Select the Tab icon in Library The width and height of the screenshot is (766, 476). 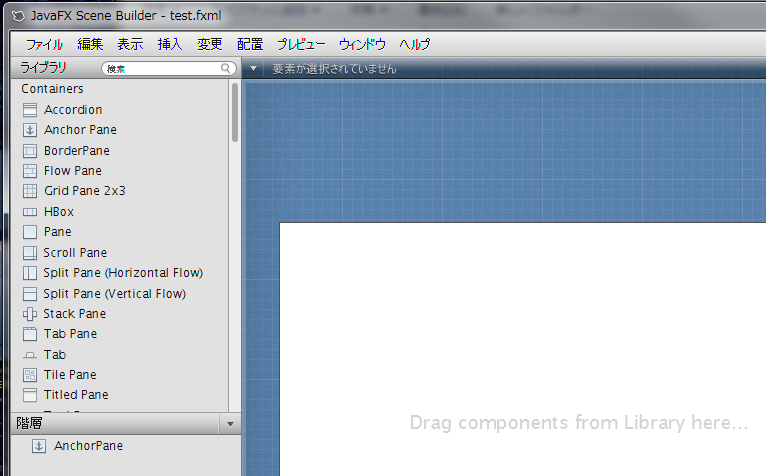pyautogui.click(x=30, y=355)
